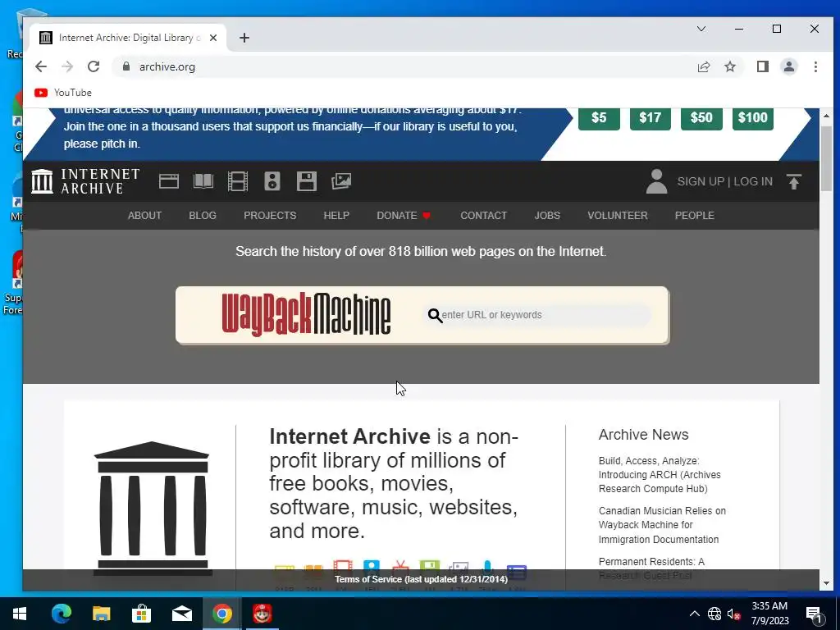Open the Video film strip icon

(x=237, y=181)
